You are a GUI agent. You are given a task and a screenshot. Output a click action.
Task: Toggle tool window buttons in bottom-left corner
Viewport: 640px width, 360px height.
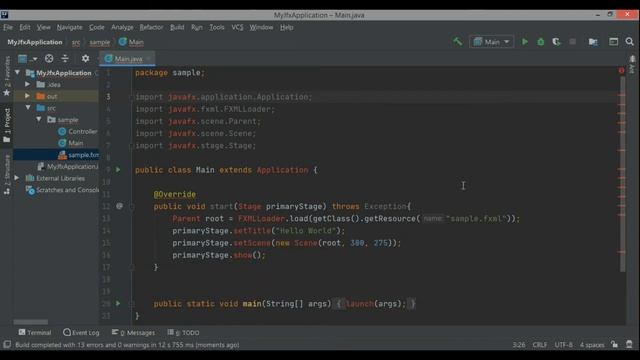pyautogui.click(x=7, y=344)
